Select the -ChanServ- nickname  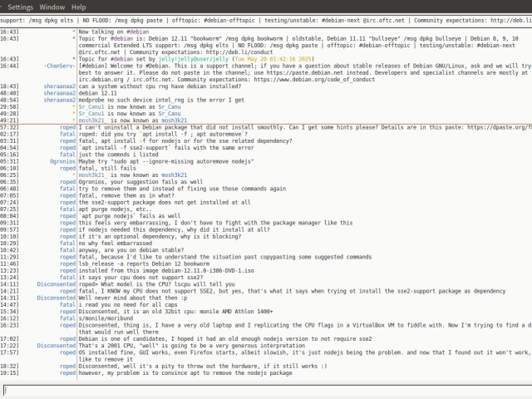[59, 66]
